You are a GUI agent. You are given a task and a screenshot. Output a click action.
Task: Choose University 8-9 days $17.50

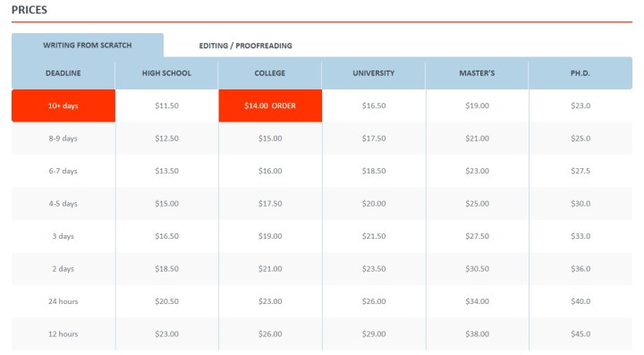(374, 139)
